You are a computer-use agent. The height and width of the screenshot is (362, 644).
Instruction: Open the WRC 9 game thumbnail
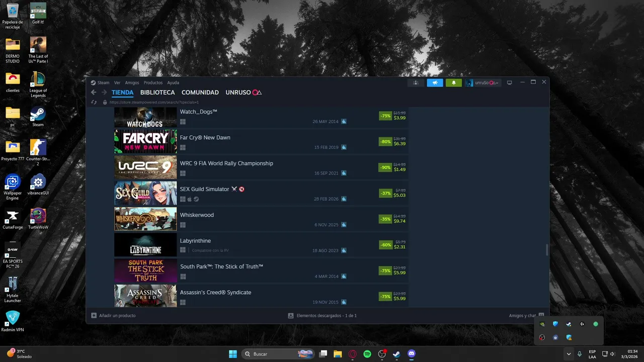(145, 167)
